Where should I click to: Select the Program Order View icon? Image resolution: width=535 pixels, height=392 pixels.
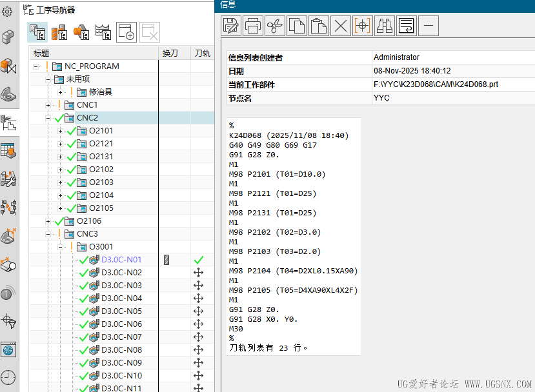tap(37, 32)
